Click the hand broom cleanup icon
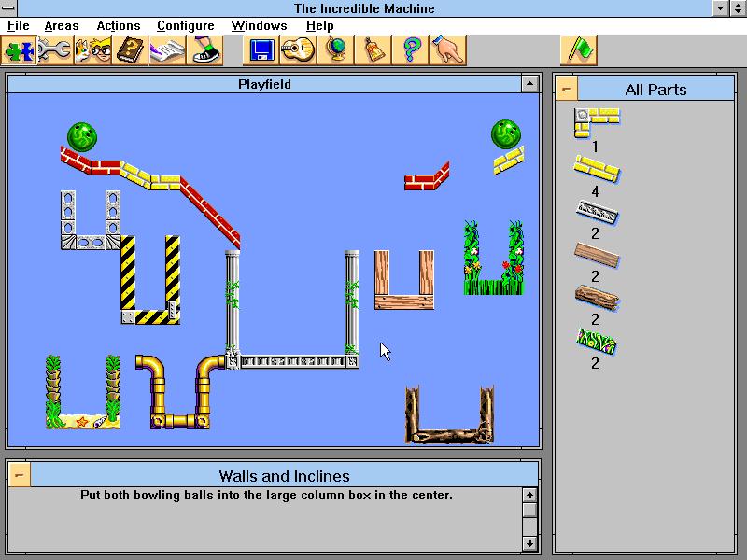 point(373,50)
